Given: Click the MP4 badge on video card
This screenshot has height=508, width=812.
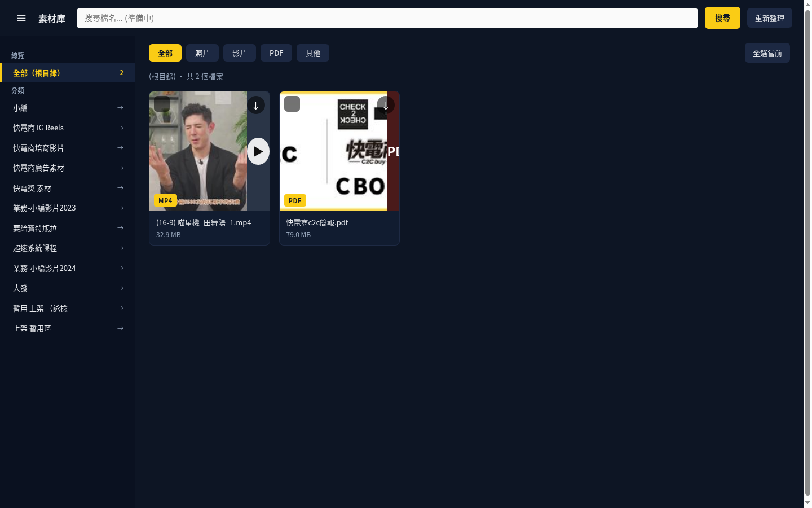Looking at the screenshot, I should (x=165, y=200).
